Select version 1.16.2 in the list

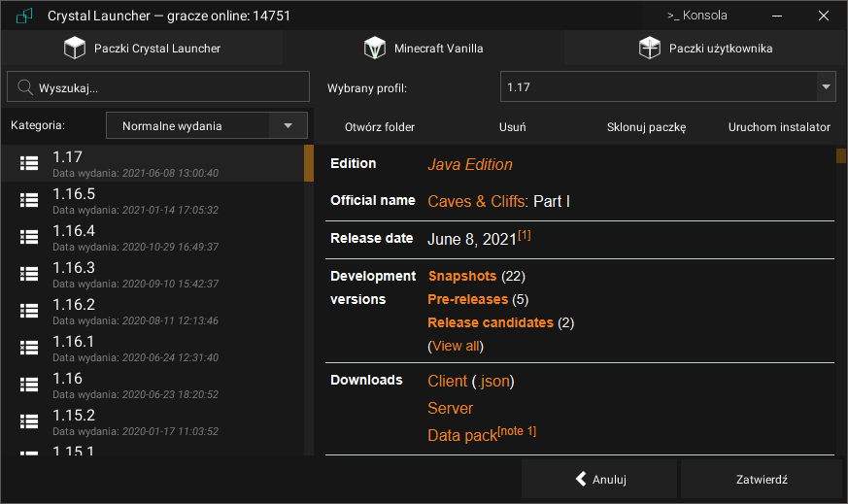coord(152,311)
